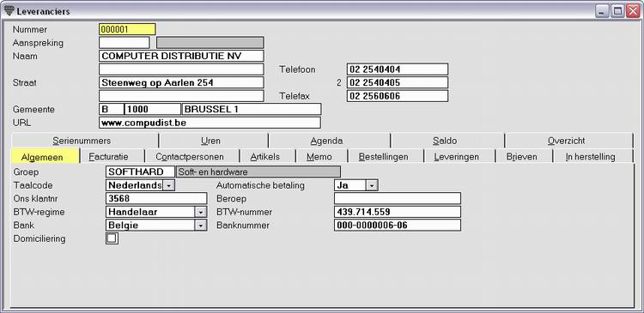Click the grey Soft- en hardware description
Screen dimensions: 644x313
pos(258,172)
